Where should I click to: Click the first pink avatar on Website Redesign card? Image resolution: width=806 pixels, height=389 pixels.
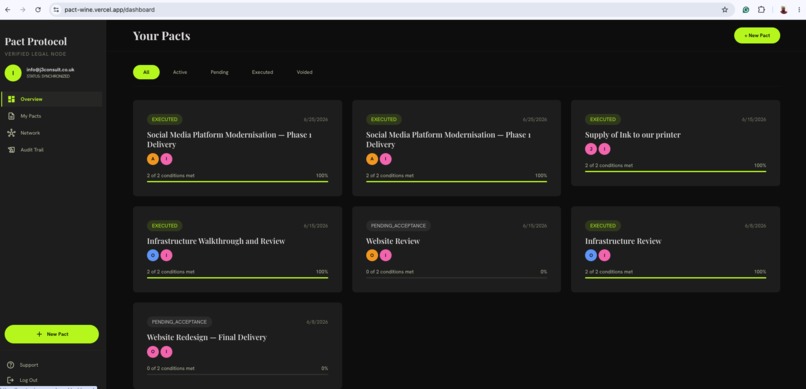(153, 352)
